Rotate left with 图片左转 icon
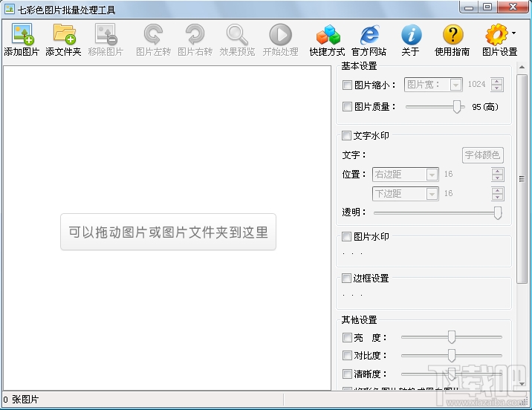 pyautogui.click(x=153, y=34)
